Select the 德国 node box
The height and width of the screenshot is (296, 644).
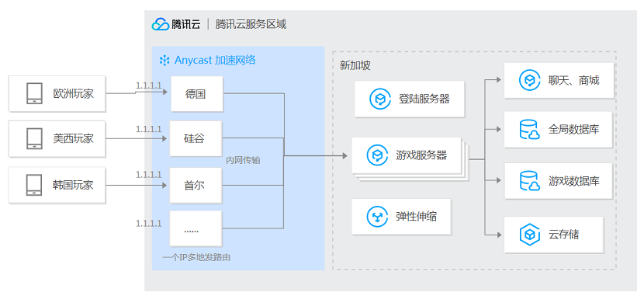pos(197,94)
